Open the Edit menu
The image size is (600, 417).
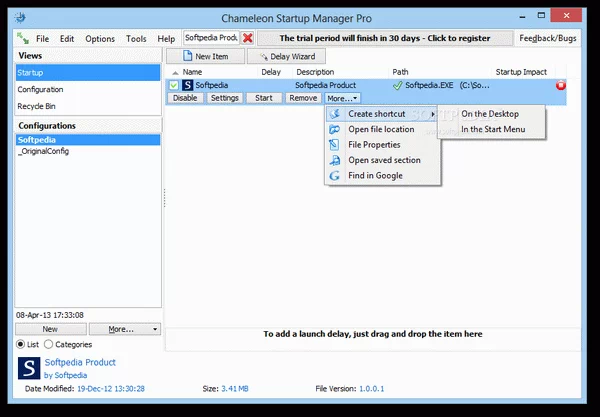pyautogui.click(x=67, y=39)
